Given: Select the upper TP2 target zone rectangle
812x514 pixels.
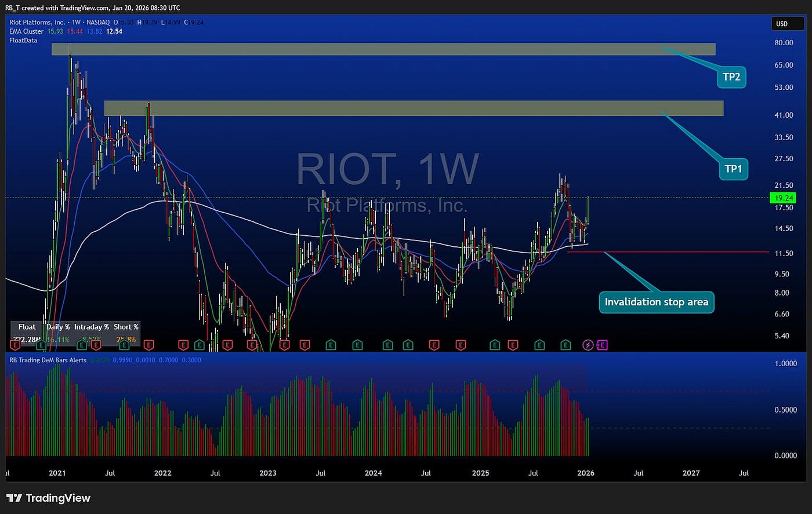Looking at the screenshot, I should [383, 49].
